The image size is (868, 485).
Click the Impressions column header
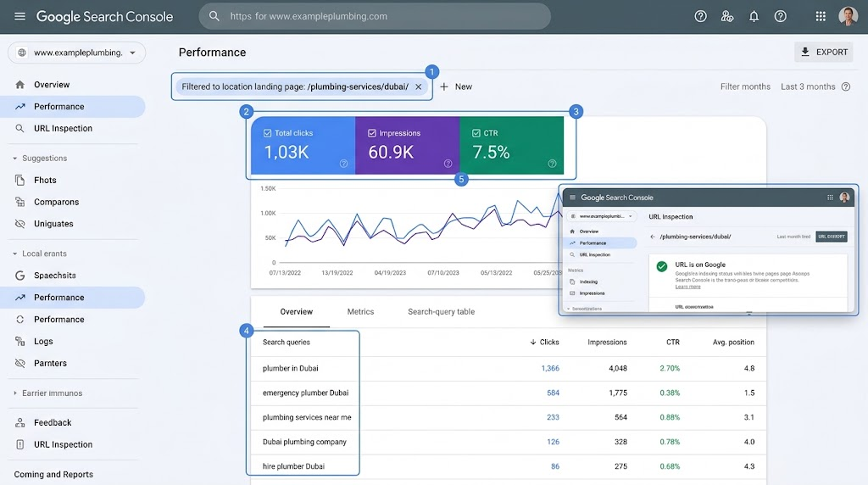pyautogui.click(x=607, y=343)
